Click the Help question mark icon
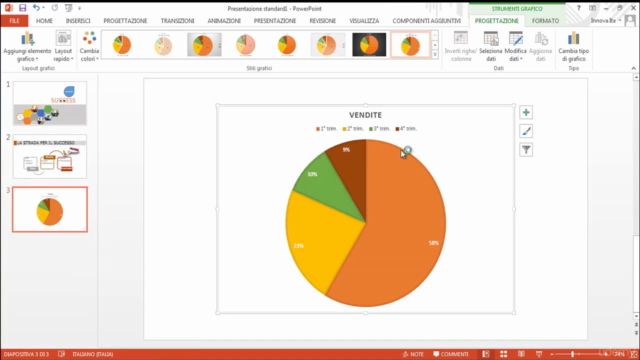The width and height of the screenshot is (640, 360). tap(578, 8)
